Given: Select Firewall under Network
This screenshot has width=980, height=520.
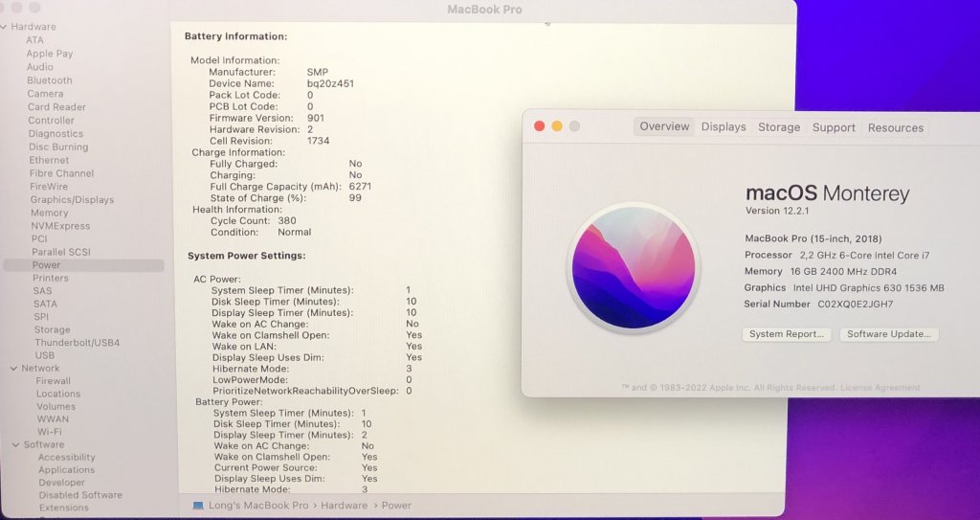Looking at the screenshot, I should (x=54, y=381).
